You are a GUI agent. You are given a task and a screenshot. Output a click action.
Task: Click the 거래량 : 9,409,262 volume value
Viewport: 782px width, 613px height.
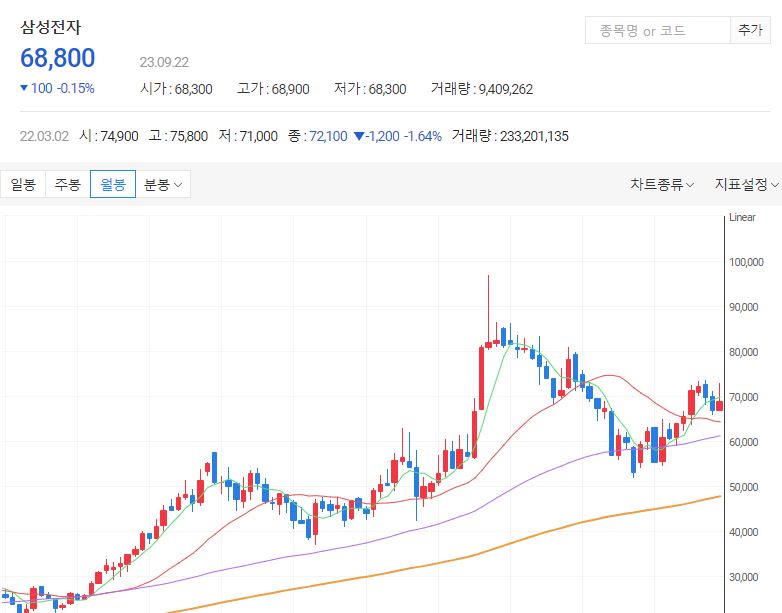point(482,89)
